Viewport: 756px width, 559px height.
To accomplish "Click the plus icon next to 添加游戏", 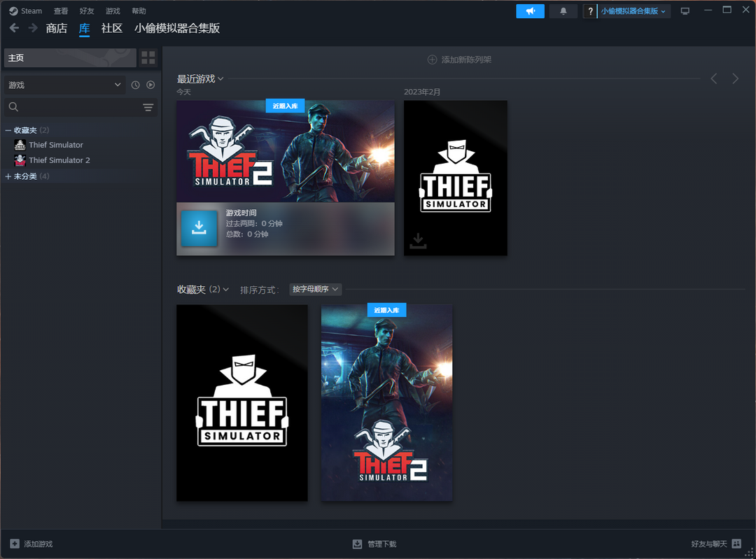I will [x=15, y=544].
